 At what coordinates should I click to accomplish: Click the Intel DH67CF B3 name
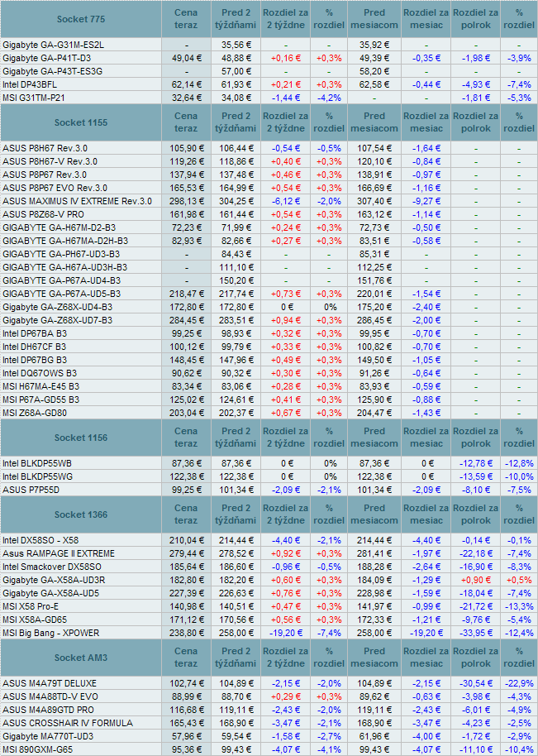point(34,347)
